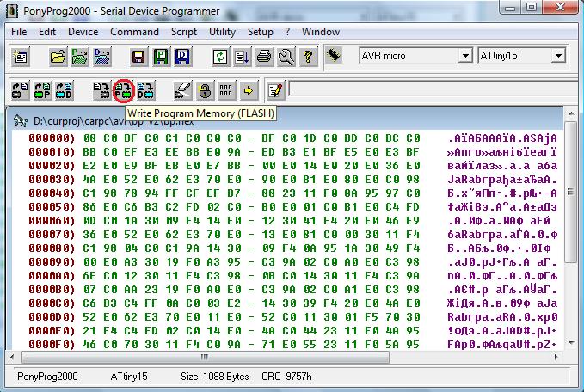
Task: Click the Edit Note pencil icon
Action: 275,89
